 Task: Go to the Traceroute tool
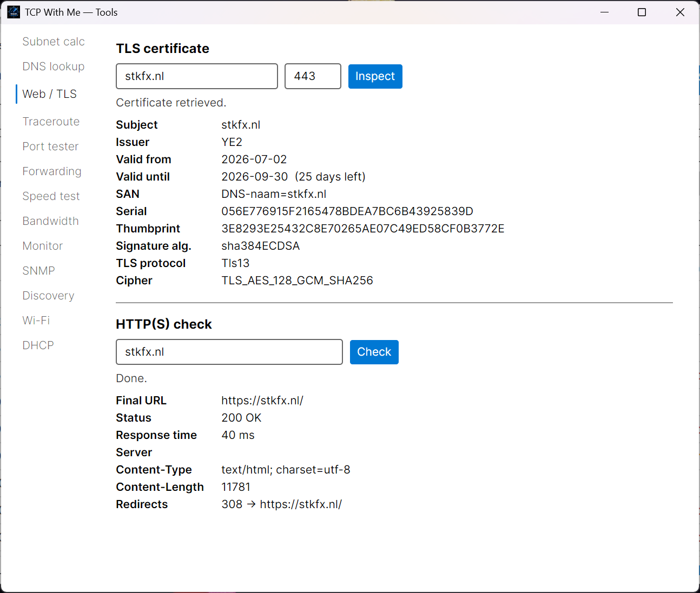pos(51,122)
